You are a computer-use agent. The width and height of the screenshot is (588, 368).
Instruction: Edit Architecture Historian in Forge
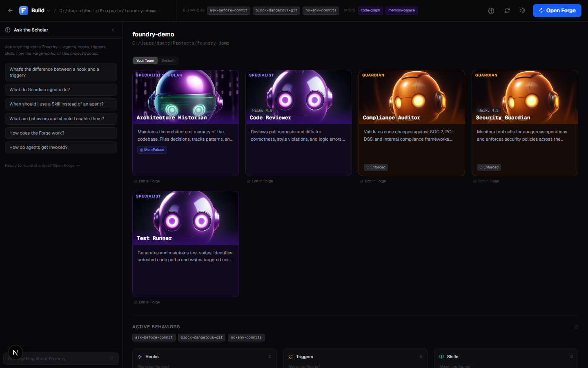pos(147,181)
